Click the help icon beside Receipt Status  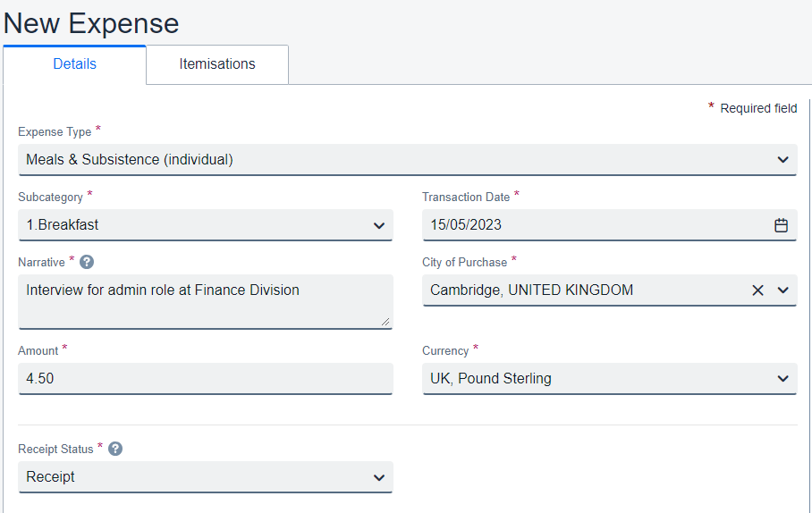point(115,449)
